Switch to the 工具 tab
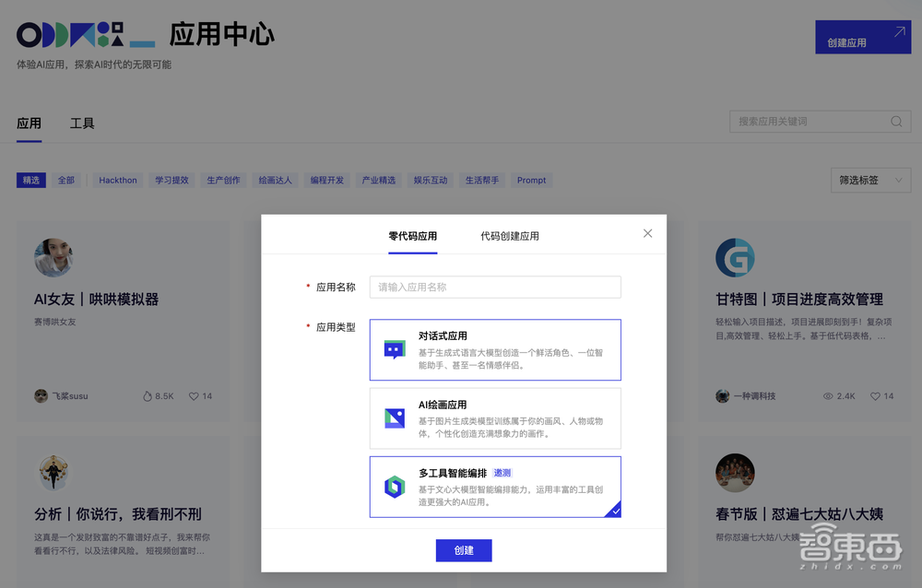The image size is (922, 588). tap(81, 123)
